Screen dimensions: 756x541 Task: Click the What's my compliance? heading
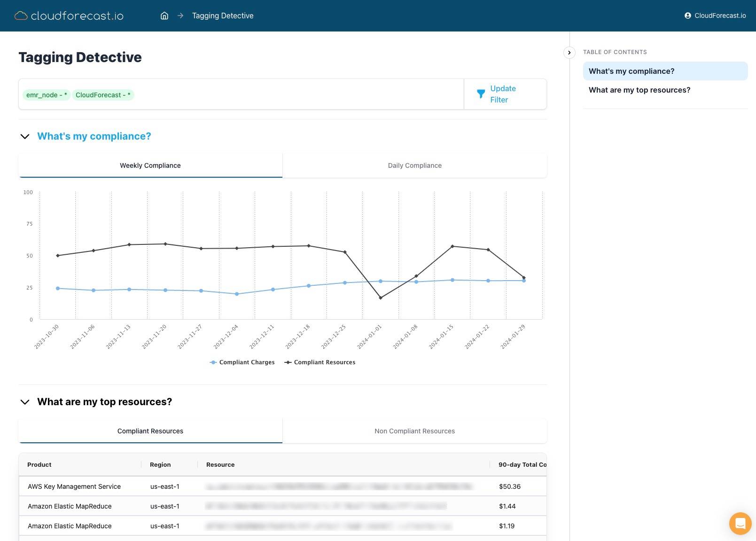click(94, 136)
